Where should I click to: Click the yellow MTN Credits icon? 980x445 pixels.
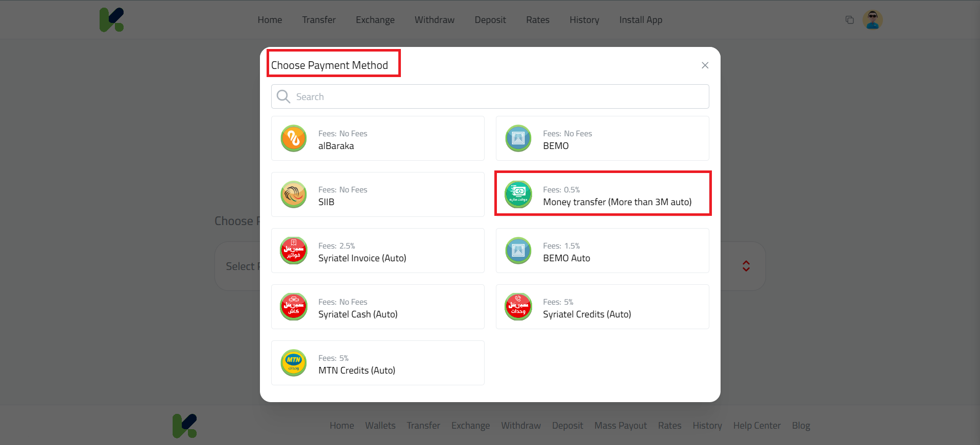tap(294, 363)
